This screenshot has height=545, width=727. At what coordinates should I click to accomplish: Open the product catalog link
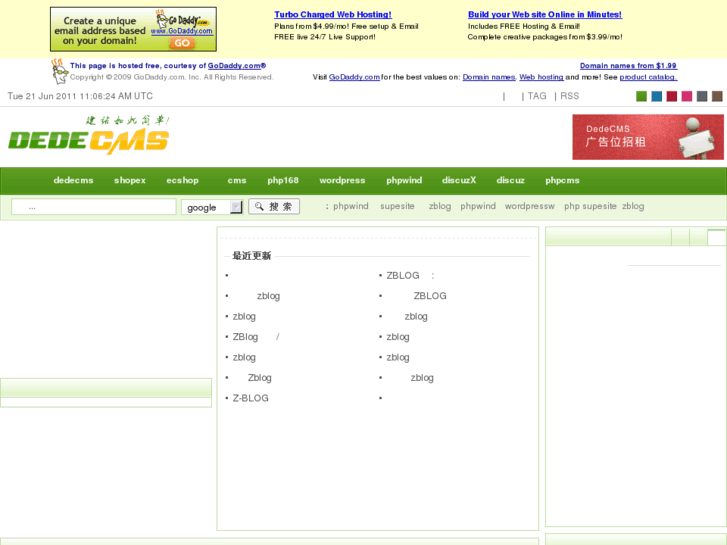tap(648, 77)
